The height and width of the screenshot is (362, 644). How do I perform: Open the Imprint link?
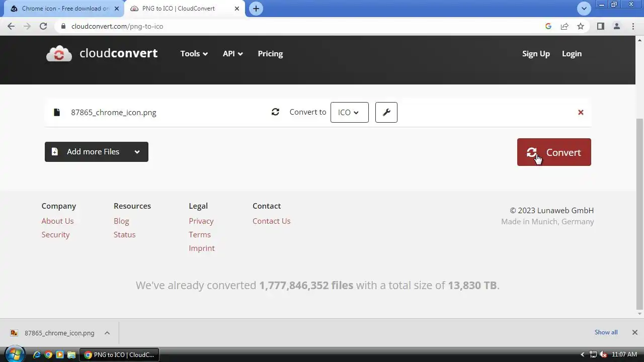click(202, 248)
